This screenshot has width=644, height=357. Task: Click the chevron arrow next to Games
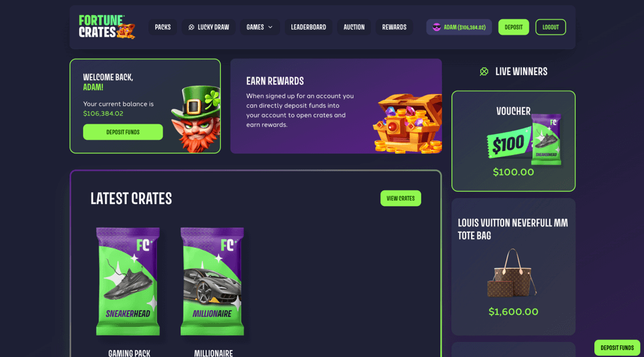click(x=270, y=27)
